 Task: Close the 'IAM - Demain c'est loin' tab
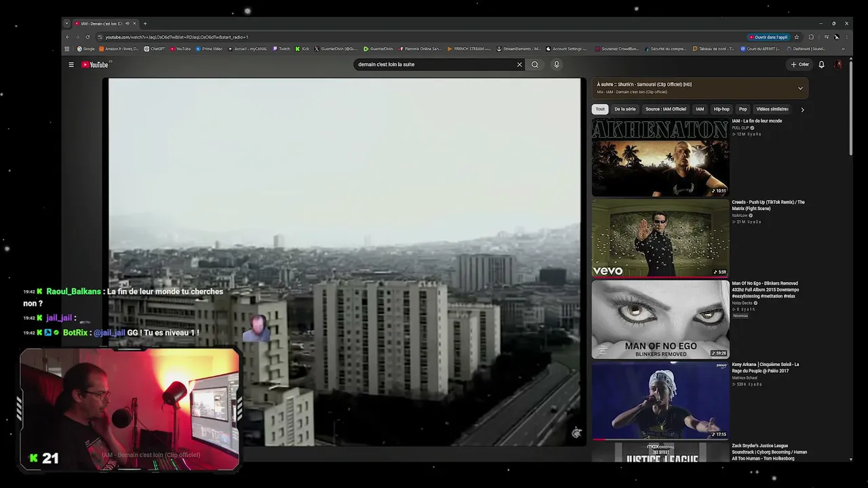point(134,24)
